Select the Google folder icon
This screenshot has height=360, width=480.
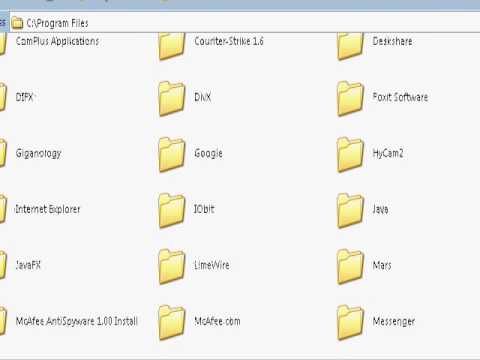pos(172,154)
